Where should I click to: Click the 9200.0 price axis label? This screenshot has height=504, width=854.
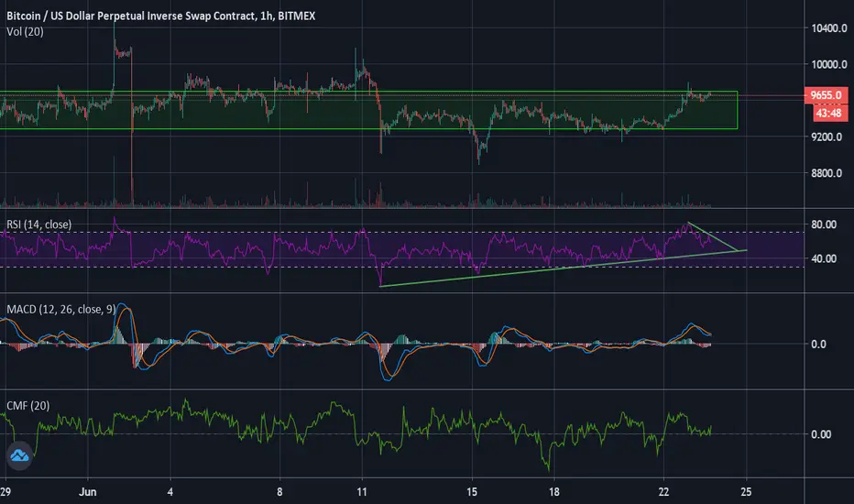click(827, 137)
